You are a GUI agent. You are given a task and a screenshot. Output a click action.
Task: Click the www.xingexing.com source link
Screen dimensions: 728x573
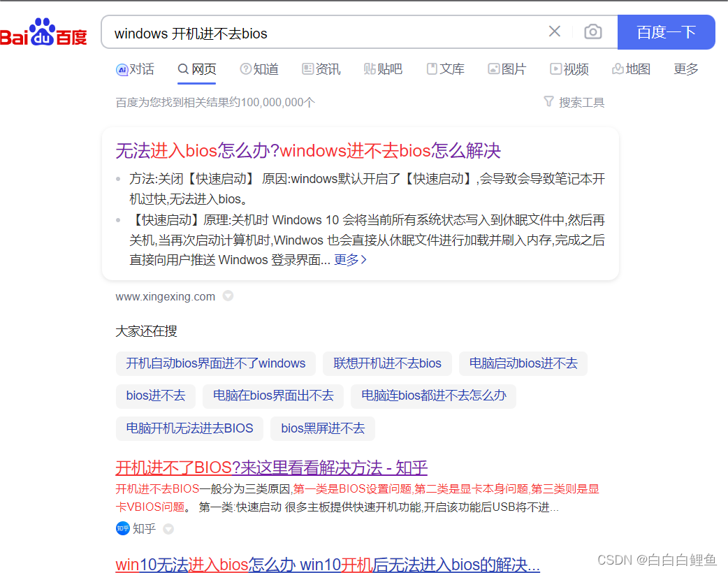(x=166, y=296)
